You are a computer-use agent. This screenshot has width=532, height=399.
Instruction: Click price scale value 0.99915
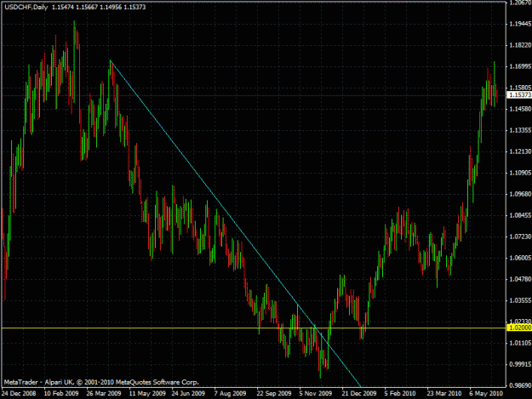coord(520,364)
